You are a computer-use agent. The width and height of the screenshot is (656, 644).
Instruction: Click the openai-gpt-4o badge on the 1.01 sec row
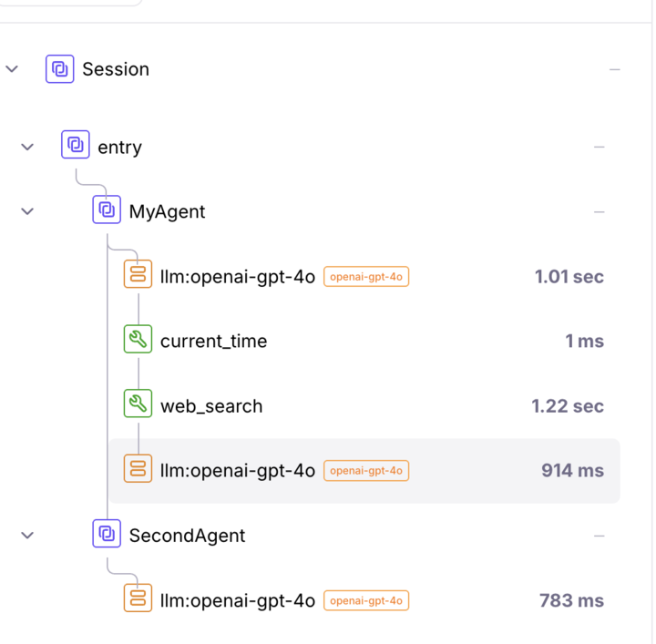pyautogui.click(x=366, y=277)
